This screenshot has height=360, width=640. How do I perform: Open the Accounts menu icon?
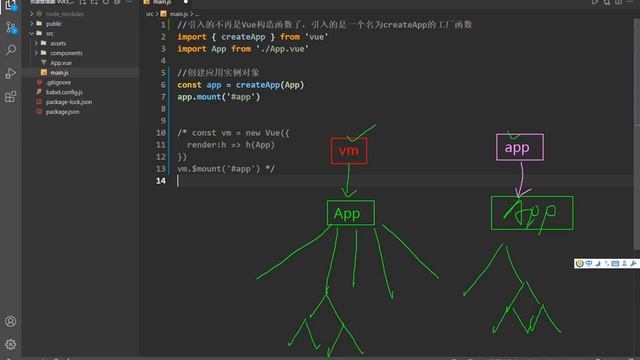click(11, 321)
